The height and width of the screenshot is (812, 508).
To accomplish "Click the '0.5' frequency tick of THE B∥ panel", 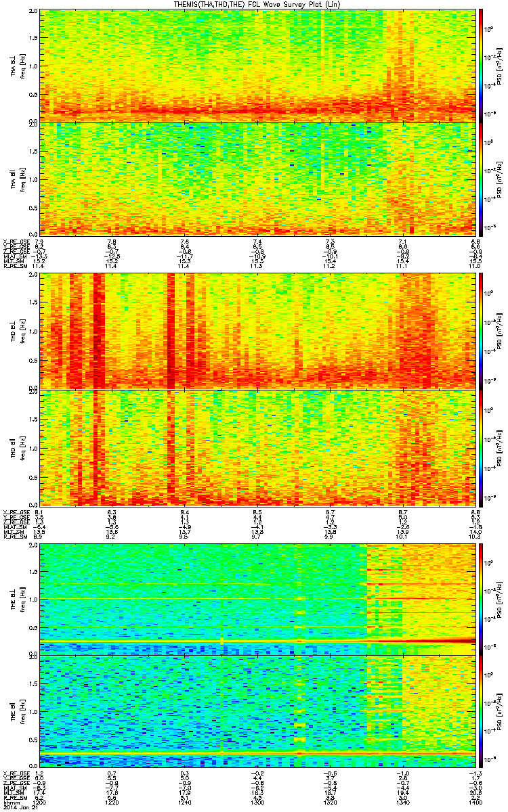I will (x=33, y=740).
